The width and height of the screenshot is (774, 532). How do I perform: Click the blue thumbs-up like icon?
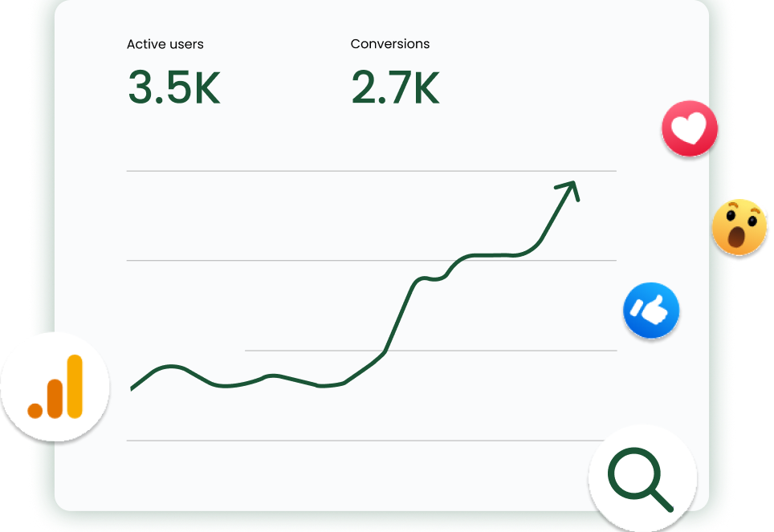click(651, 311)
